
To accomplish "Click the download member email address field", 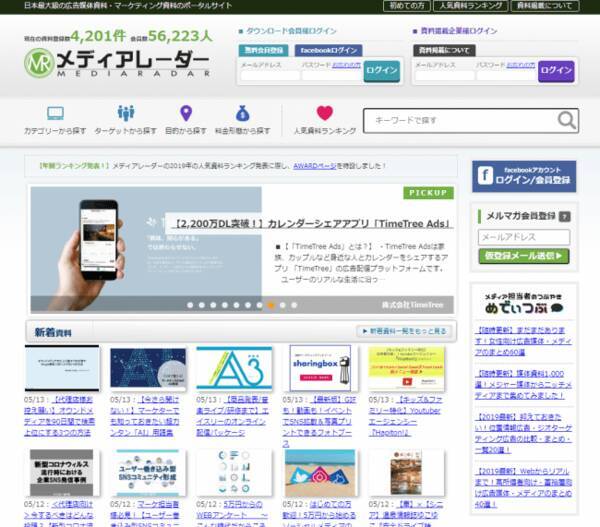I will (270, 75).
